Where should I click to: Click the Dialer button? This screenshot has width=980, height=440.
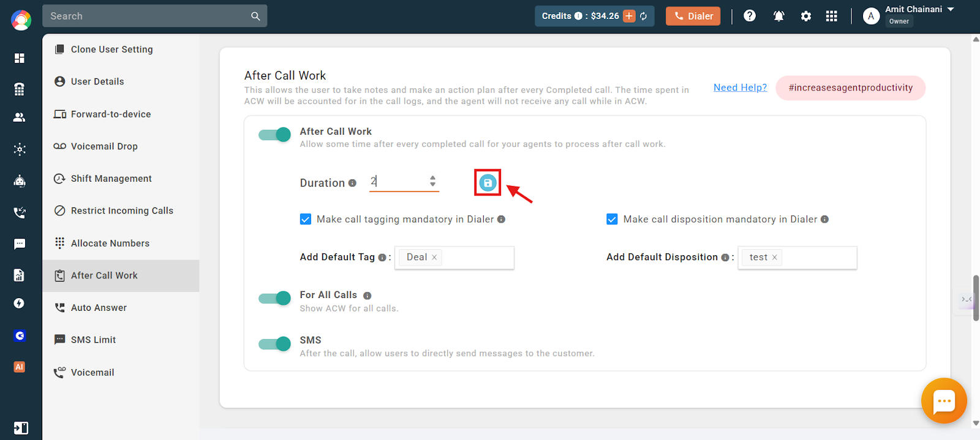click(693, 16)
